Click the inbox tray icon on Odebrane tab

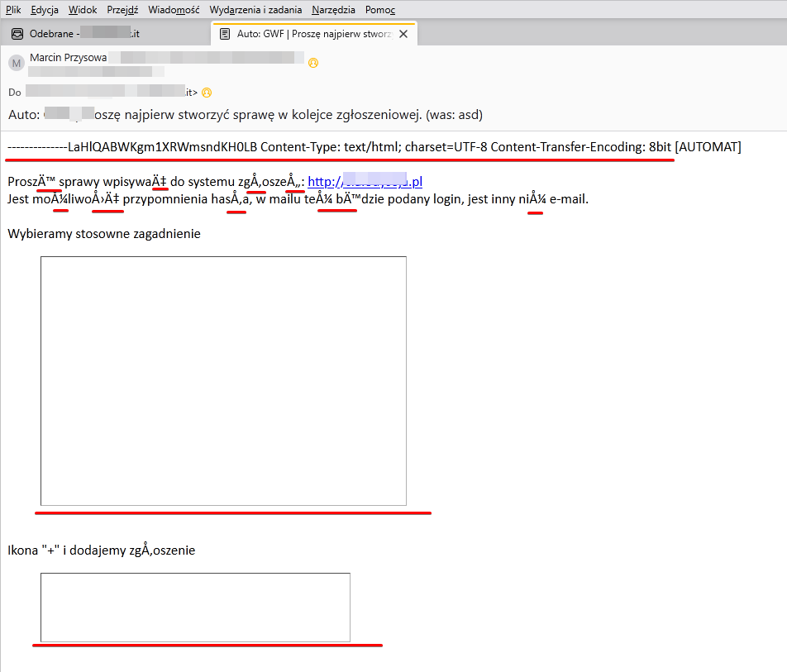pyautogui.click(x=17, y=34)
